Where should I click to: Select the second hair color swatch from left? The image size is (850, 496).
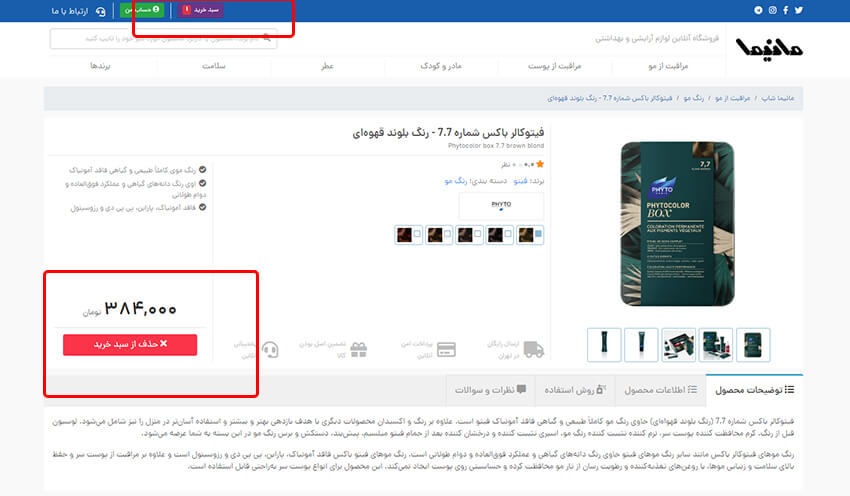tap(435, 235)
